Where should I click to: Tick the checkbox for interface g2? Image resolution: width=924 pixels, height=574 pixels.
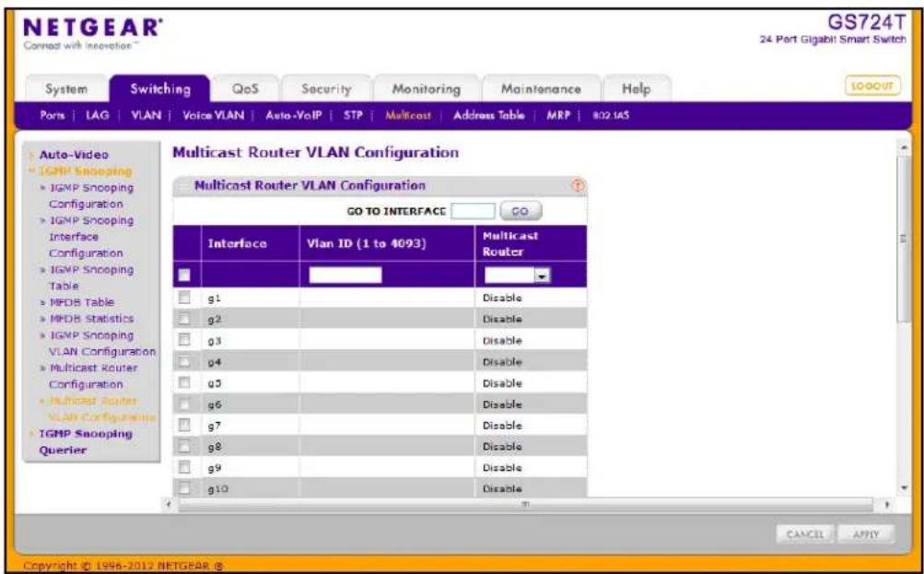pyautogui.click(x=184, y=319)
